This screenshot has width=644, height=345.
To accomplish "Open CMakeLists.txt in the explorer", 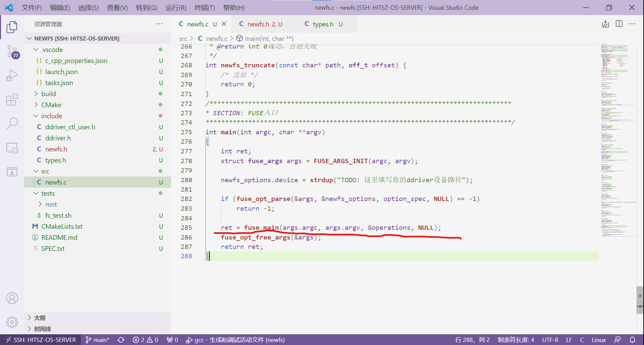I will pyautogui.click(x=62, y=226).
